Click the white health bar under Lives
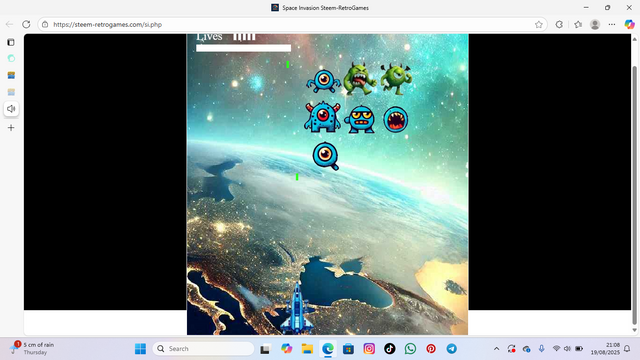The width and height of the screenshot is (640, 360). pos(243,48)
